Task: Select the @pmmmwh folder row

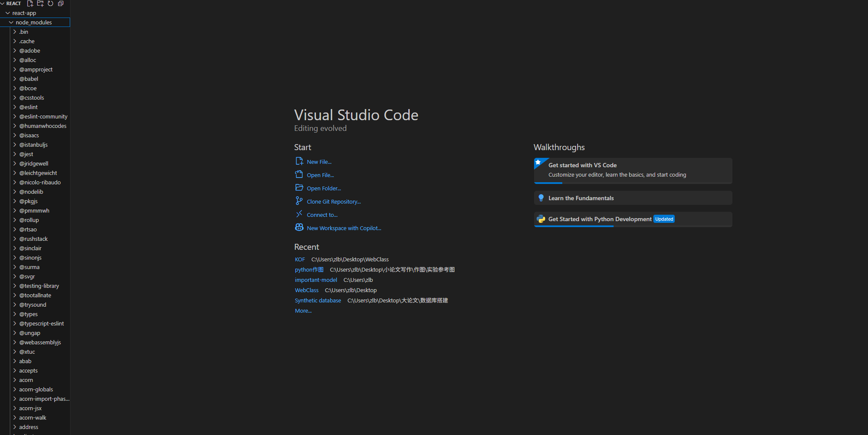Action: [35, 210]
